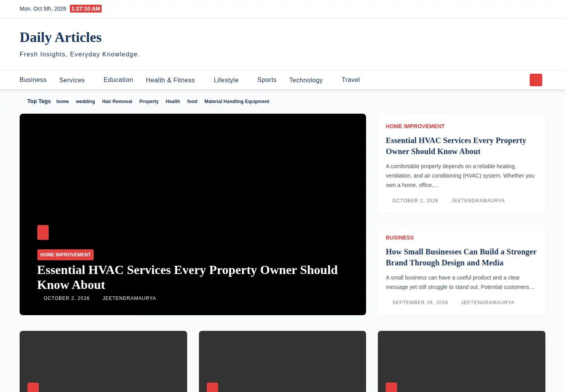
Task: Click excerpt 'A comfortable property depends on…'
Action: point(460,176)
